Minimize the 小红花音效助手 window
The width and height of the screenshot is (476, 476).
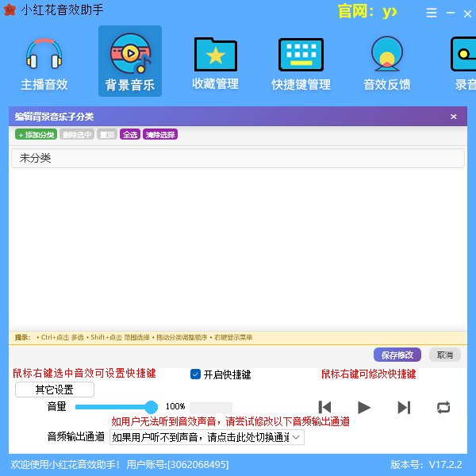point(451,13)
